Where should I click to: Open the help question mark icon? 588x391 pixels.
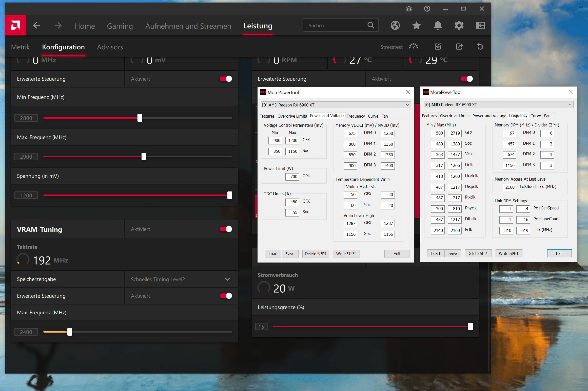427,9
